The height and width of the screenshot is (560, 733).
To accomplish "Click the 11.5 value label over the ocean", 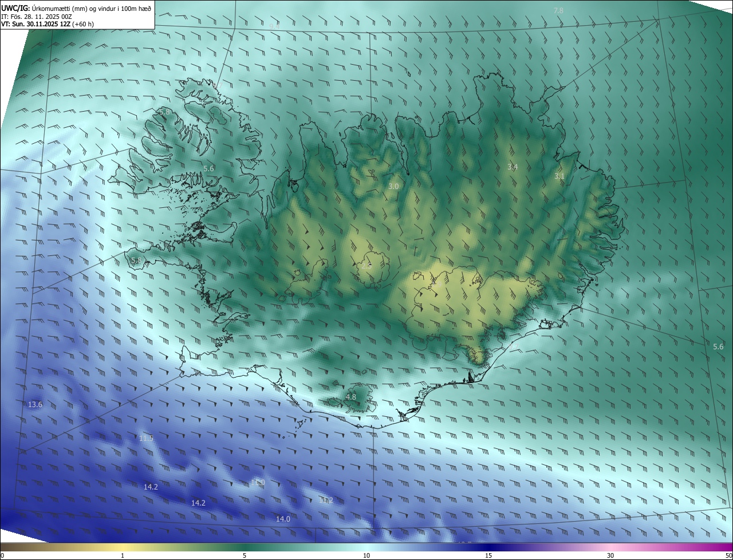I will pyautogui.click(x=146, y=439).
